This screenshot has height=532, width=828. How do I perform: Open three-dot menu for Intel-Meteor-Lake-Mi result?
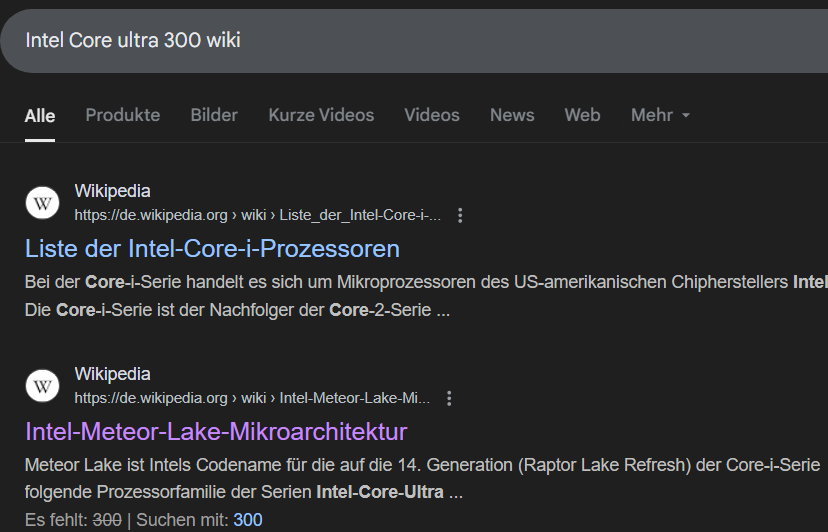[449, 398]
